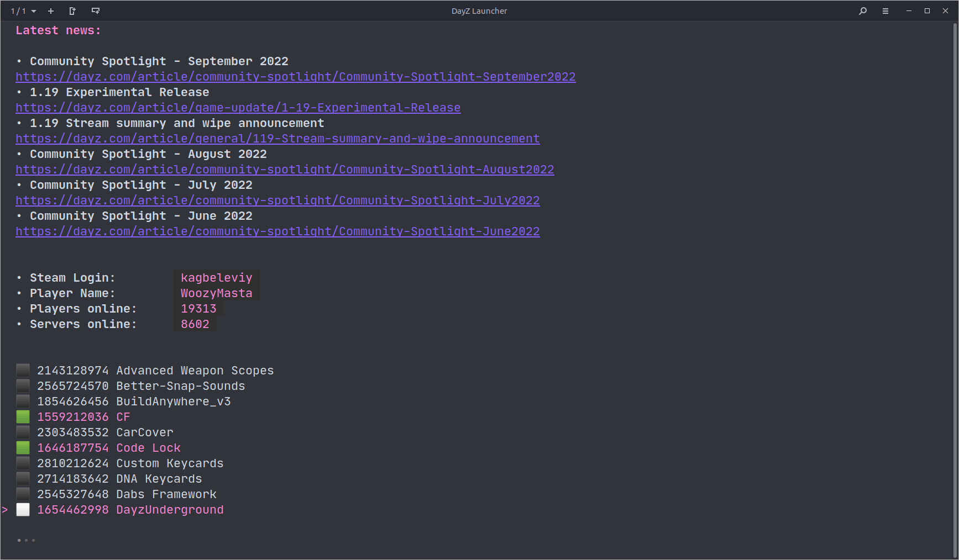Click the new window icon in titlebar
959x560 pixels.
tap(72, 11)
